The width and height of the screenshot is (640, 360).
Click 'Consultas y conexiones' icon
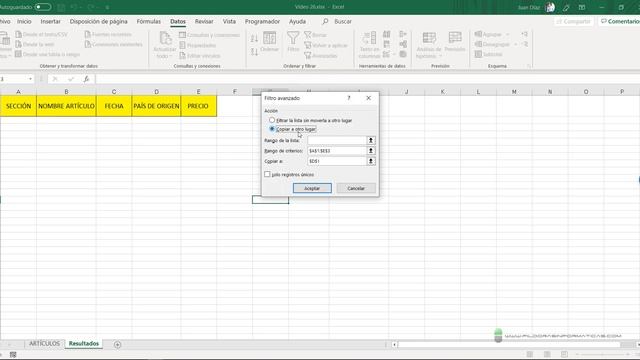(x=182, y=35)
